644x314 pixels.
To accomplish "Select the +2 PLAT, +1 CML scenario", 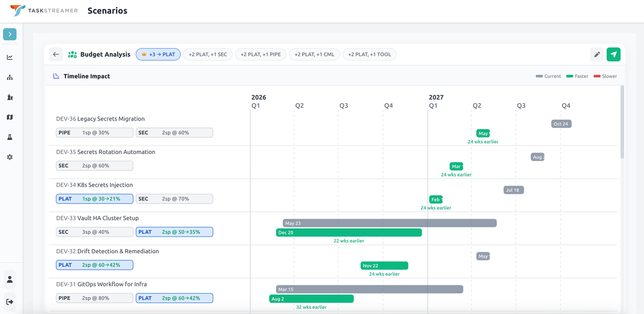I will click(x=314, y=54).
